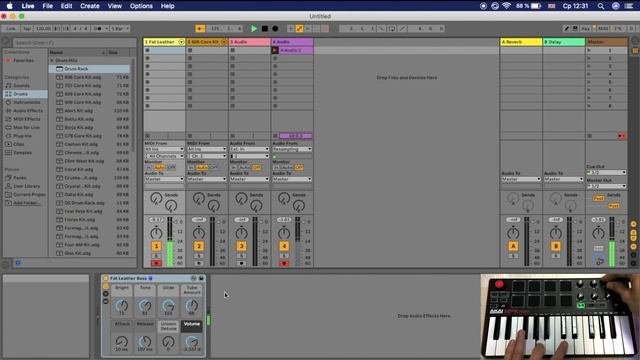Set track 3 monitor to In

point(233,167)
